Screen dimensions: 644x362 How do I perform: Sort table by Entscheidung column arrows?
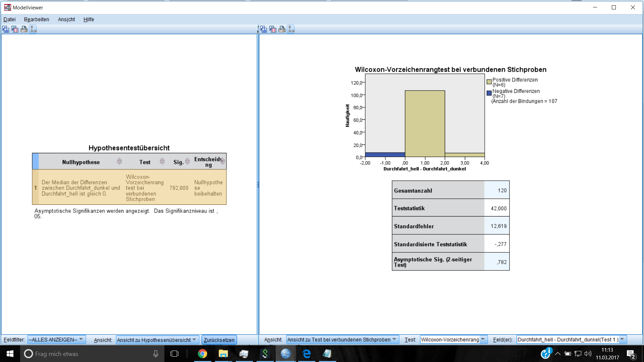tap(222, 161)
